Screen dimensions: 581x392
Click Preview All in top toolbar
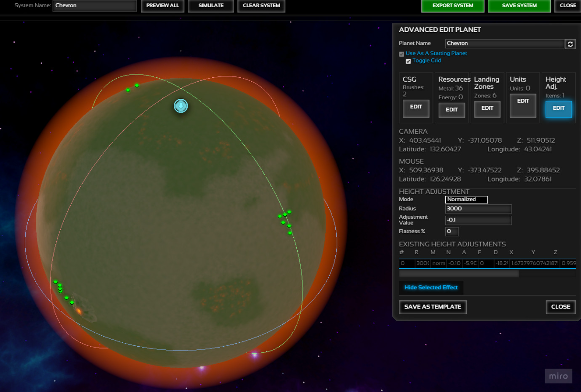point(162,6)
